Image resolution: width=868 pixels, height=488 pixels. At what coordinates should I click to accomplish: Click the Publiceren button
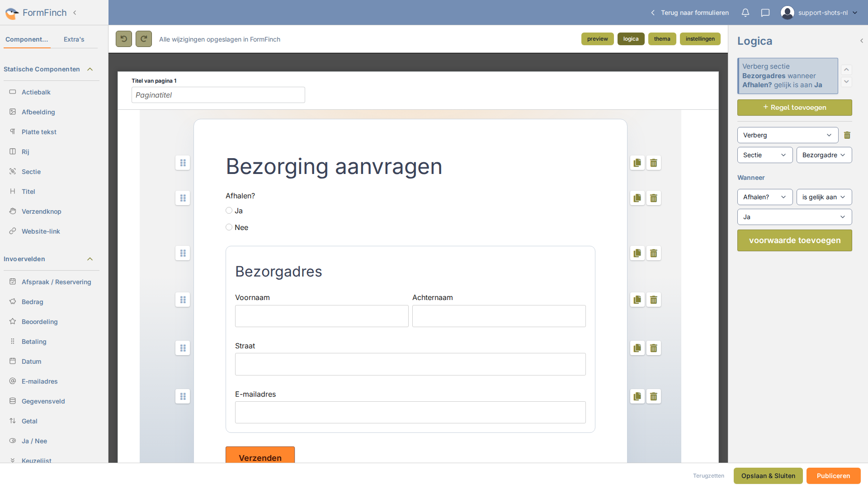pos(833,476)
